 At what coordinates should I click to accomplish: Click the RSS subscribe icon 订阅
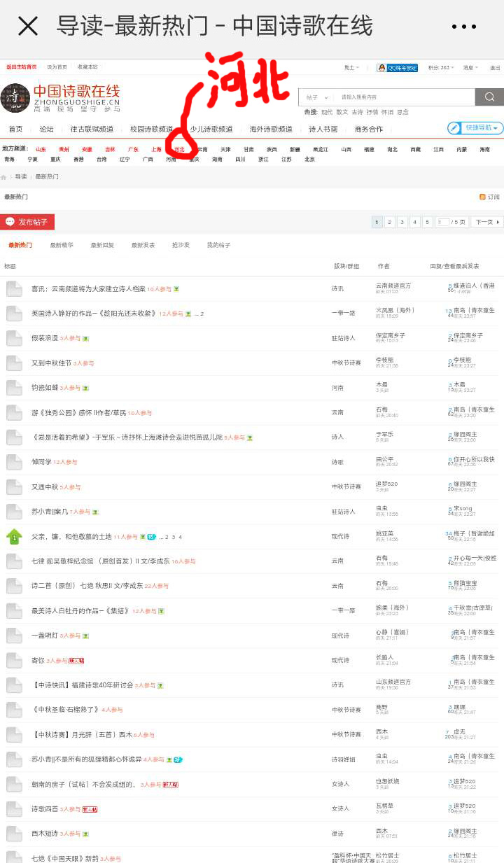pyautogui.click(x=489, y=197)
